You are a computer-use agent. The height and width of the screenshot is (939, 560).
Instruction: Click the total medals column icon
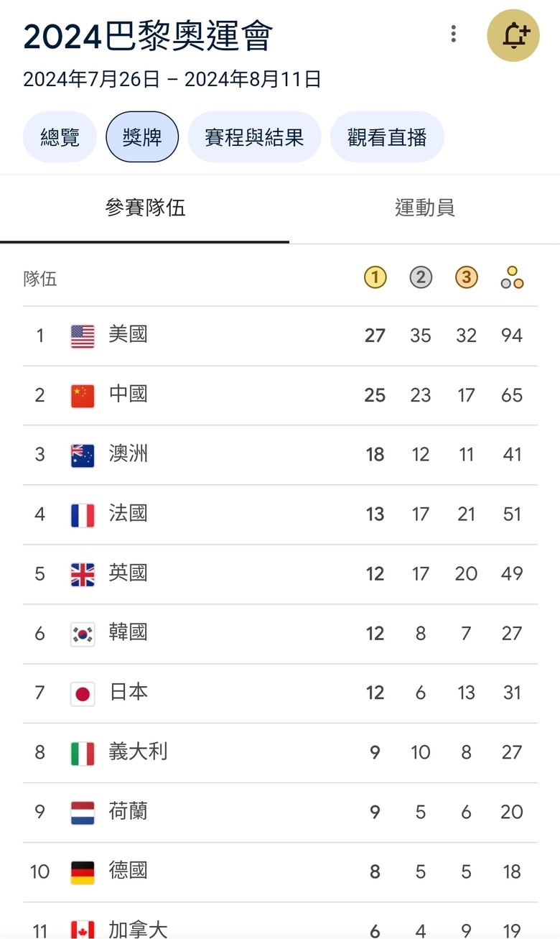[x=512, y=277]
